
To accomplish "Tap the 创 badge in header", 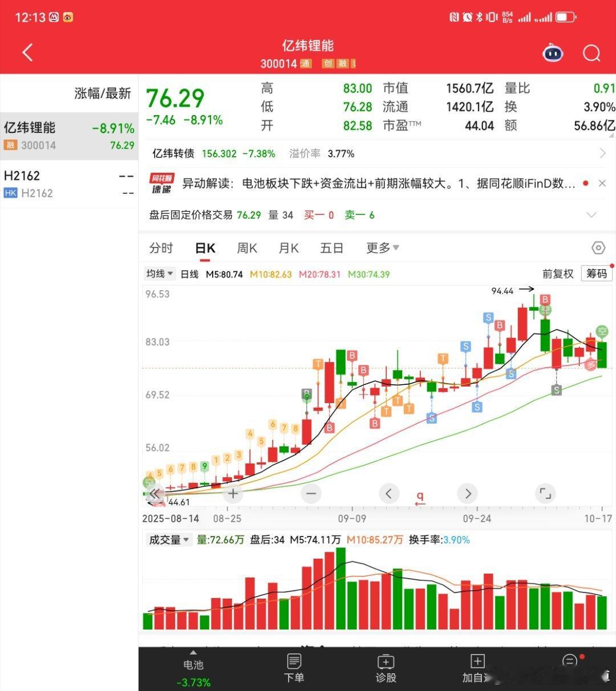I will (x=328, y=64).
